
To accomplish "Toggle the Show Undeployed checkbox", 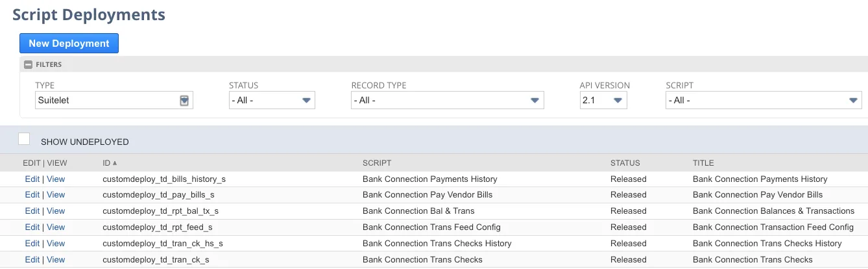I will tap(24, 138).
